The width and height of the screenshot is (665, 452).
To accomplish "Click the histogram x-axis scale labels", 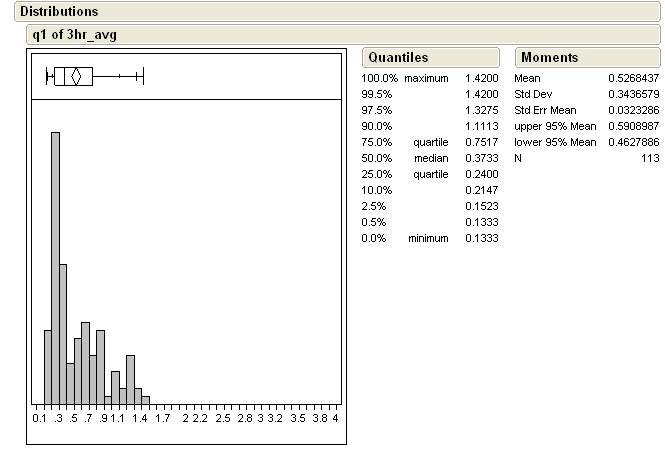I will tap(187, 417).
